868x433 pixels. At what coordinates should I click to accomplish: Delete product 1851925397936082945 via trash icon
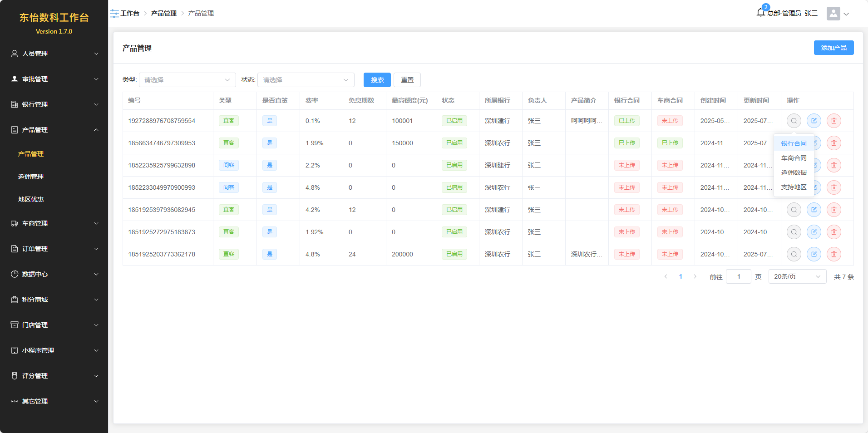click(x=833, y=210)
